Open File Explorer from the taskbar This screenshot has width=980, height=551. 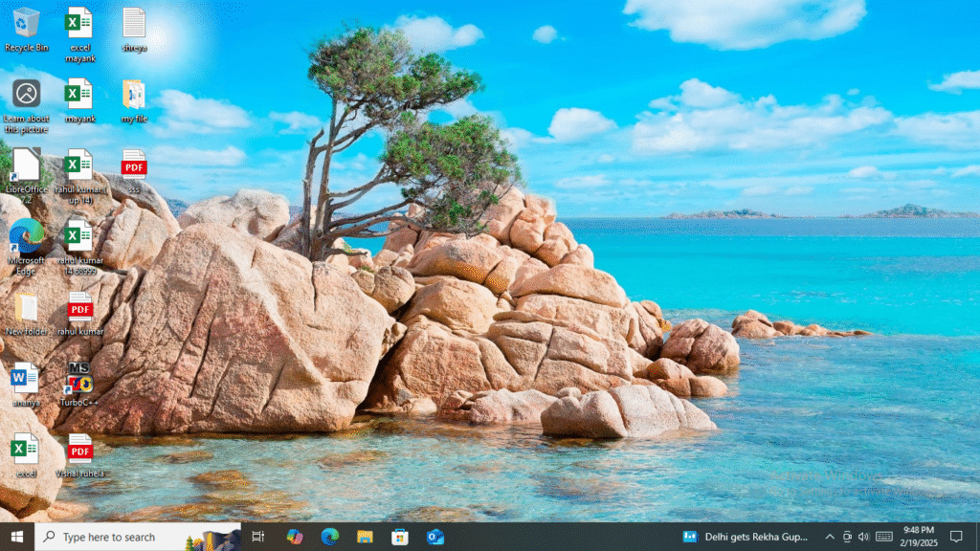tap(365, 537)
